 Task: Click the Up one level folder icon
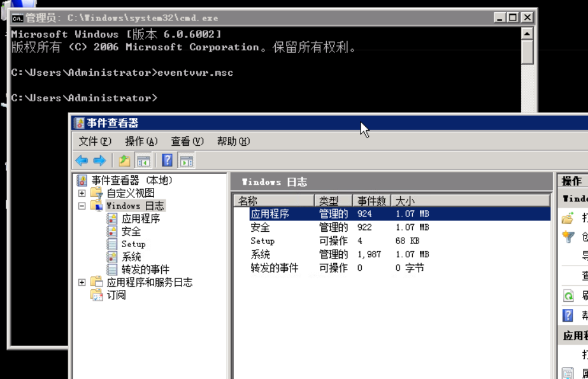124,161
